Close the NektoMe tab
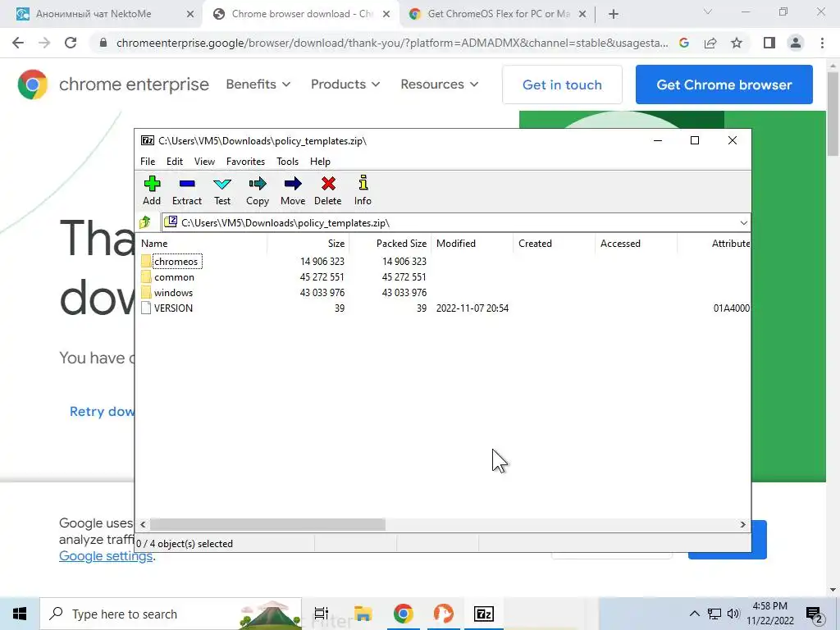 click(x=190, y=15)
